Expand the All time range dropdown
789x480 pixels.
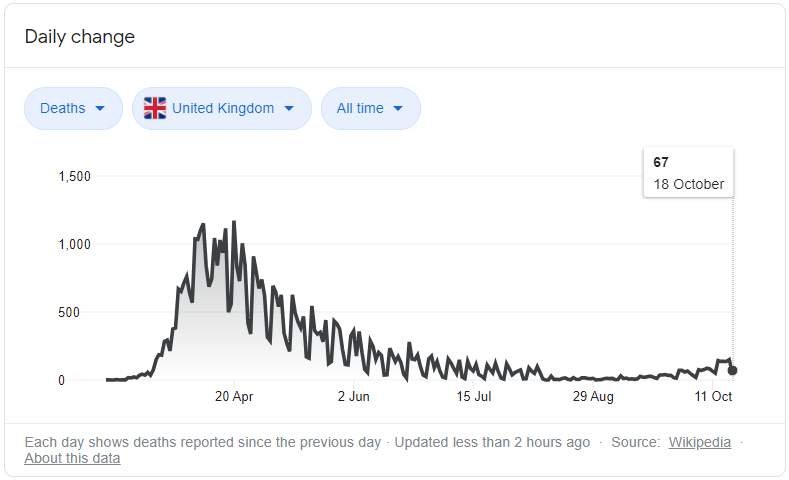pyautogui.click(x=370, y=109)
